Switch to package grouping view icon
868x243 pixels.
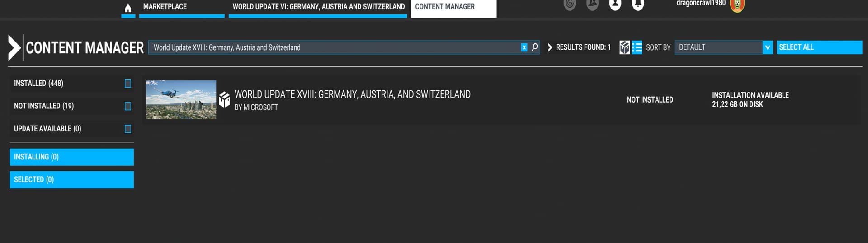[x=624, y=47]
